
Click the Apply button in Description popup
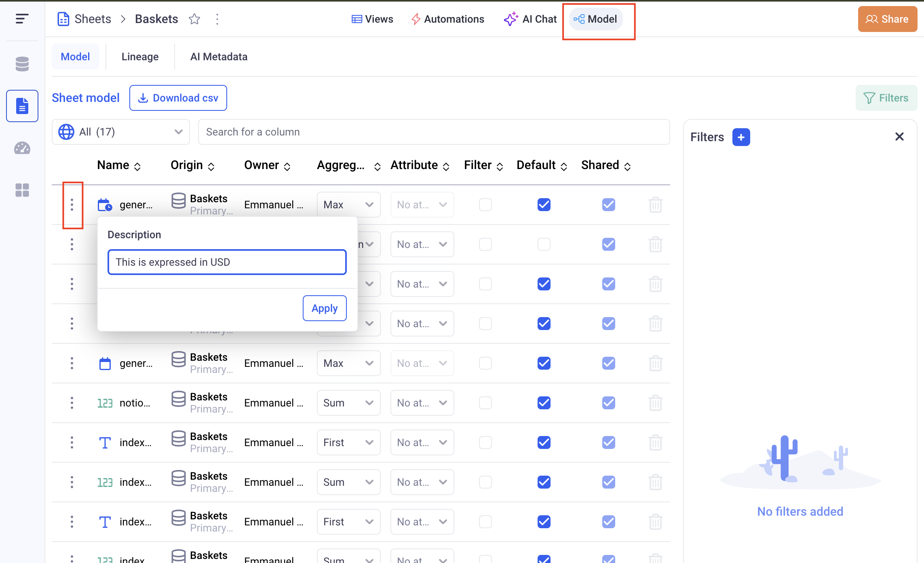(324, 308)
